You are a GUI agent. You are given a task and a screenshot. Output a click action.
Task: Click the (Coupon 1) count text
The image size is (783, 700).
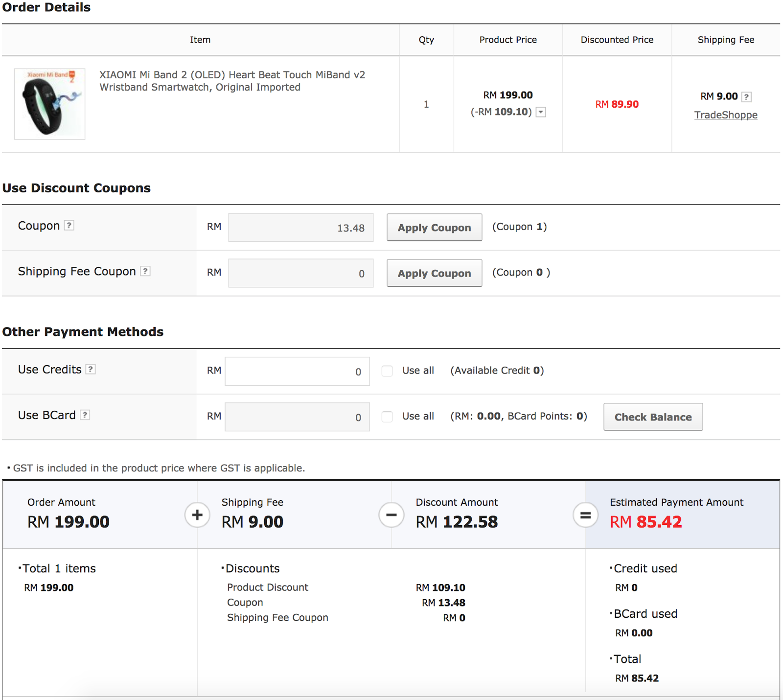[520, 227]
